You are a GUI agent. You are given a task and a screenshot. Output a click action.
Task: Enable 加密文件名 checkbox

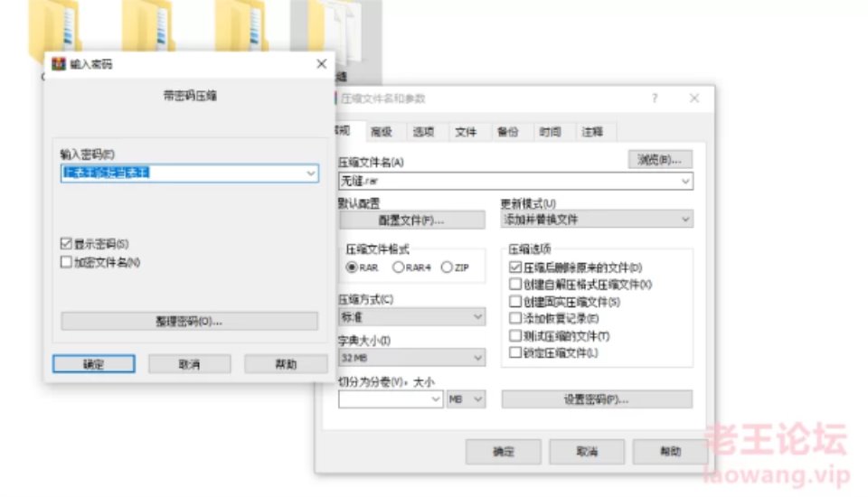66,262
